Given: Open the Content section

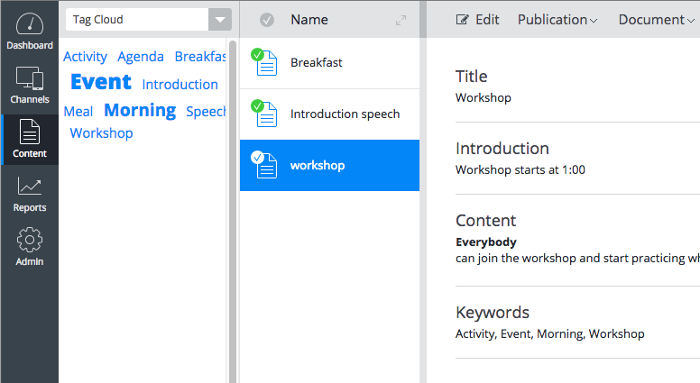Looking at the screenshot, I should 29,139.
